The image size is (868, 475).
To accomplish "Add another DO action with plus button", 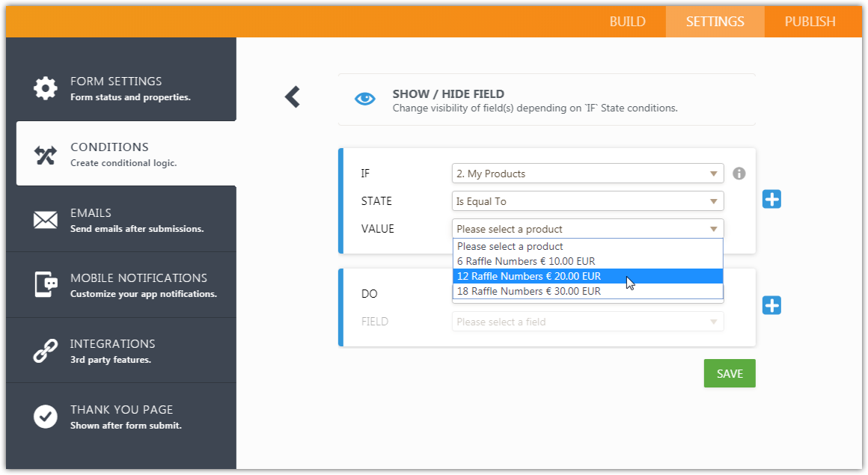I will (771, 305).
